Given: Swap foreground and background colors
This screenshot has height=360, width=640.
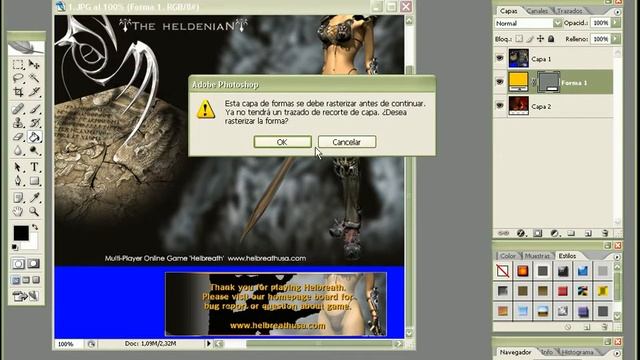Looking at the screenshot, I should [x=35, y=227].
